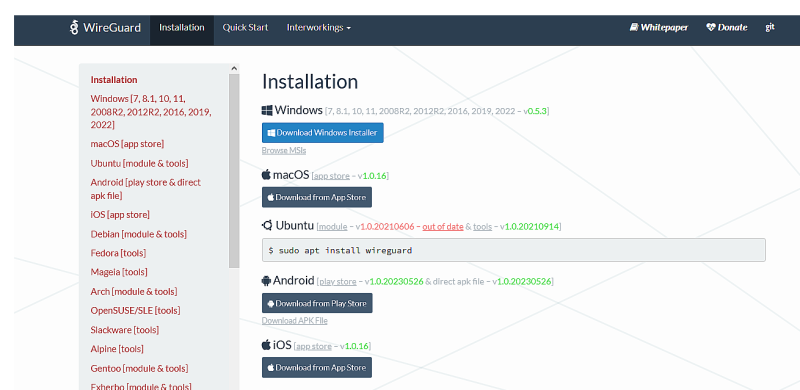The image size is (800, 390).
Task: Click the red out of date link
Action: (x=443, y=227)
